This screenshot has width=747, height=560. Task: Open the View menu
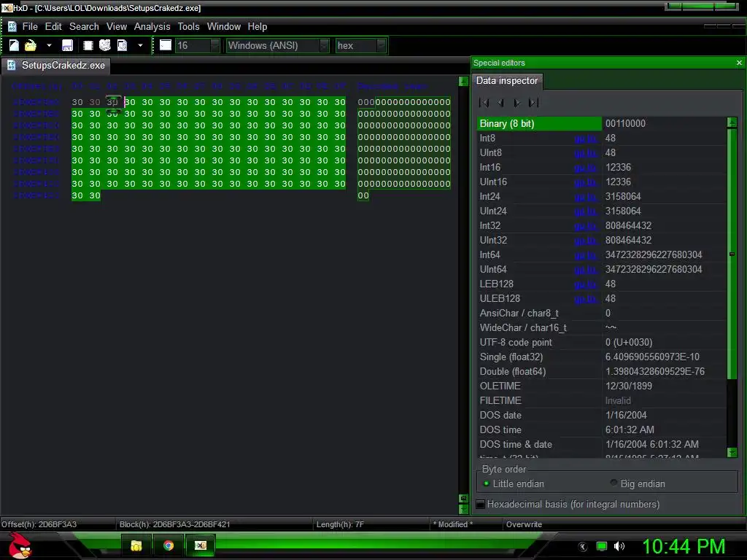(116, 27)
